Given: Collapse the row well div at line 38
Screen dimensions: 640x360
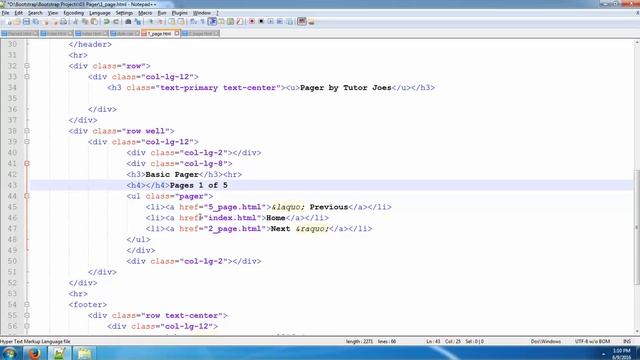Looking at the screenshot, I should pyautogui.click(x=27, y=131).
